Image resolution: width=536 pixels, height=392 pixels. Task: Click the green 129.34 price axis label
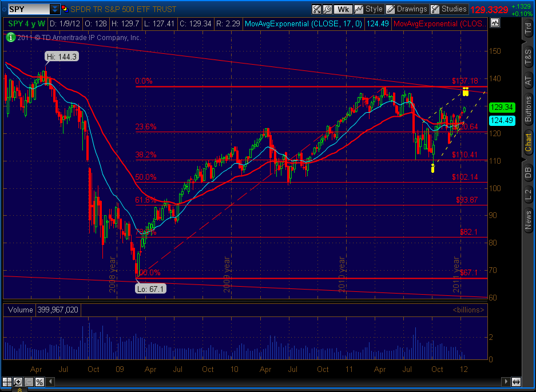[502, 108]
